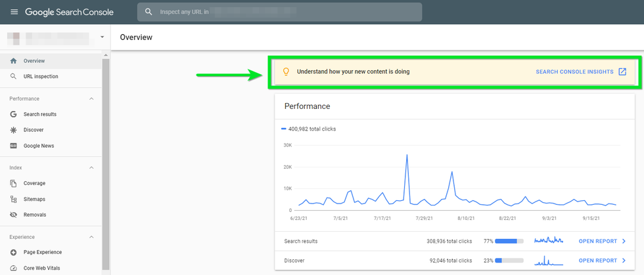Click the Core Web Vitals gauge icon
This screenshot has width=644, height=275.
(x=13, y=268)
